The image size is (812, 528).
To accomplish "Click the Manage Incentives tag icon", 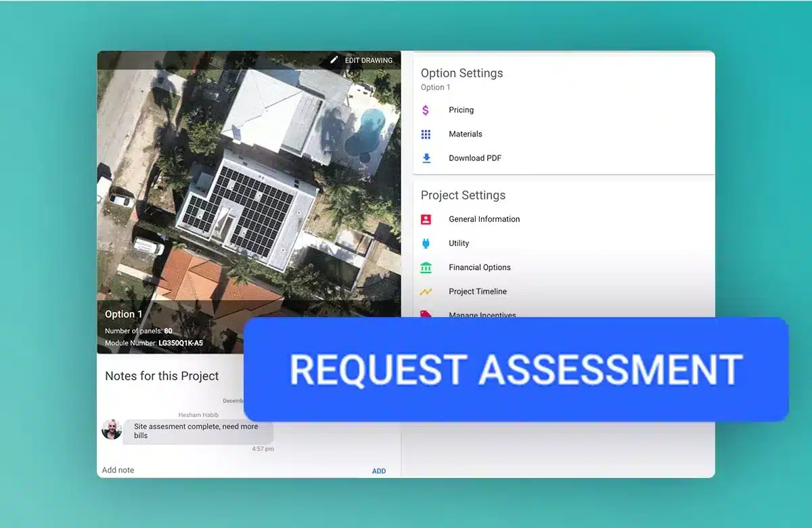I will 426,314.
